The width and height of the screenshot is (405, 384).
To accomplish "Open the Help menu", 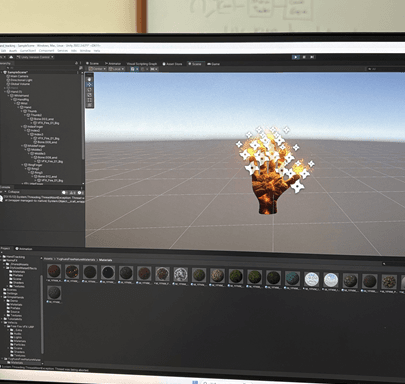I will (97, 51).
